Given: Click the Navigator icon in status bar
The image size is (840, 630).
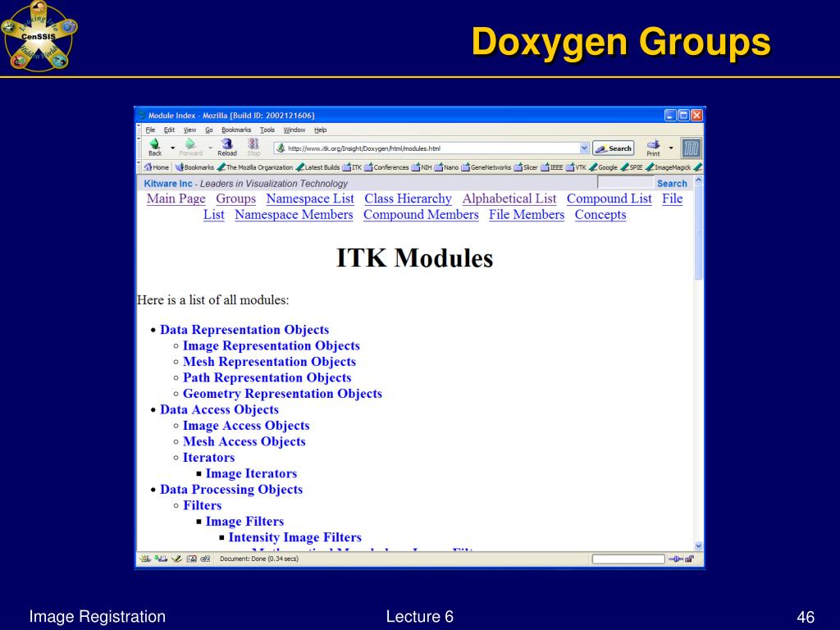Looking at the screenshot, I should click(x=145, y=559).
